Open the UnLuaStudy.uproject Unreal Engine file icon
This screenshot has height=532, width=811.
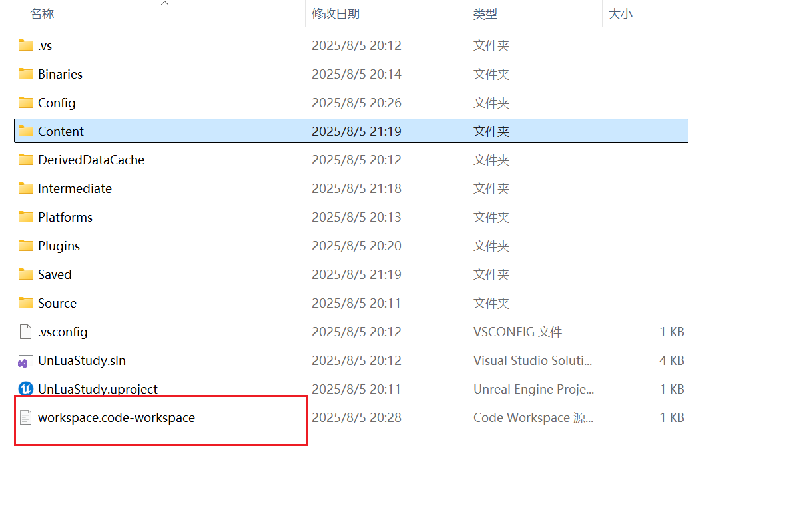click(x=25, y=389)
